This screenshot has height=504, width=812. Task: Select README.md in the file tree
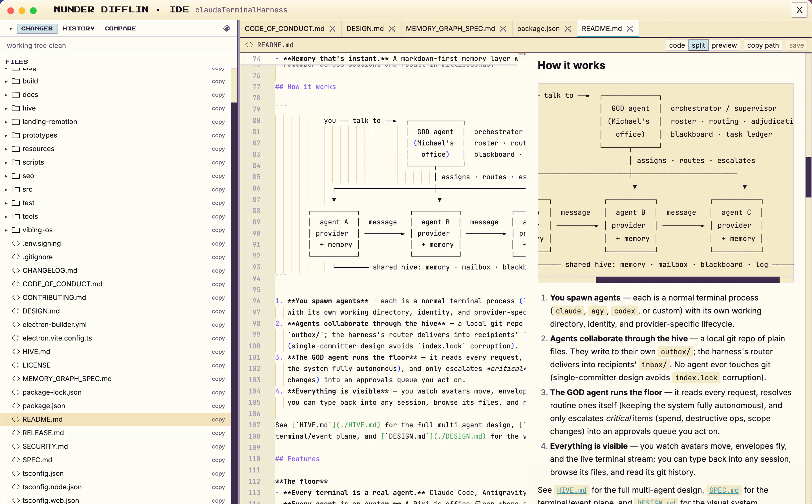[115, 419]
